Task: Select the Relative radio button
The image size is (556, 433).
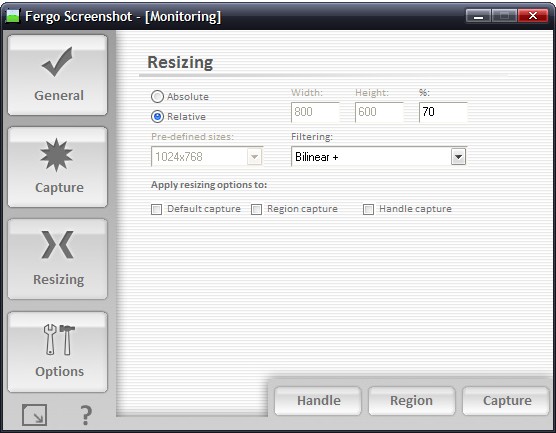Action: click(157, 116)
